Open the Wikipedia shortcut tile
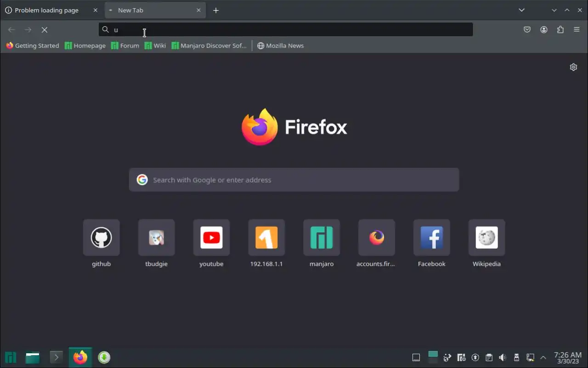The width and height of the screenshot is (588, 368). coord(486,244)
